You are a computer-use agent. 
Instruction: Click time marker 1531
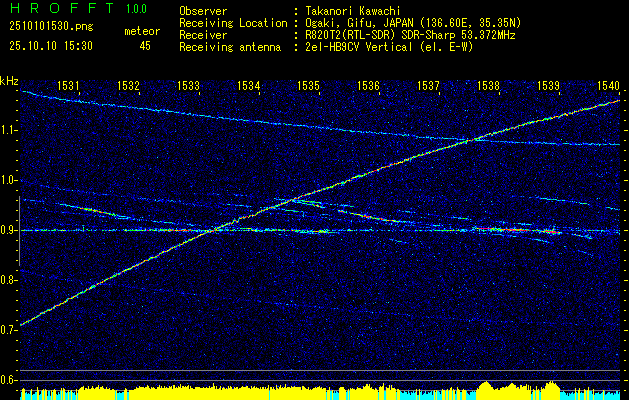pyautogui.click(x=67, y=85)
